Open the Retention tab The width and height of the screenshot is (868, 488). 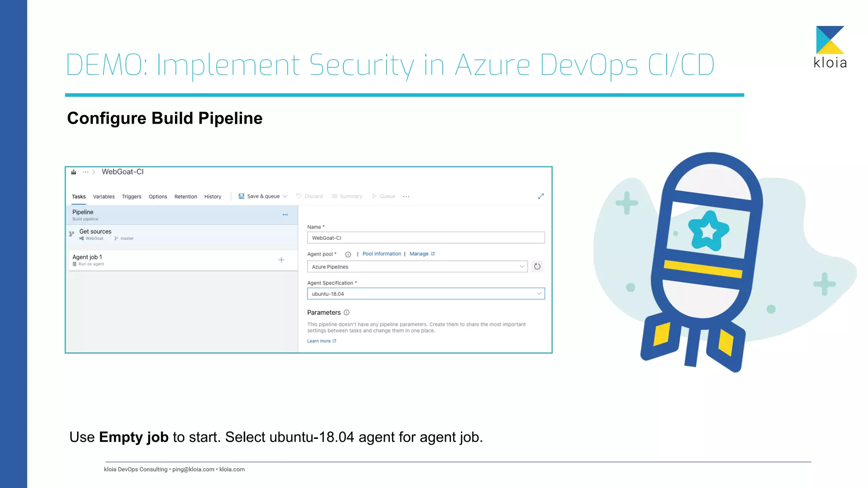point(186,197)
